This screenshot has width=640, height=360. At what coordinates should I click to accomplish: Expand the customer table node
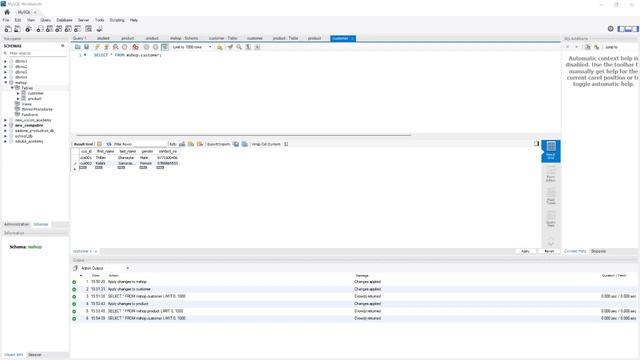[18, 93]
